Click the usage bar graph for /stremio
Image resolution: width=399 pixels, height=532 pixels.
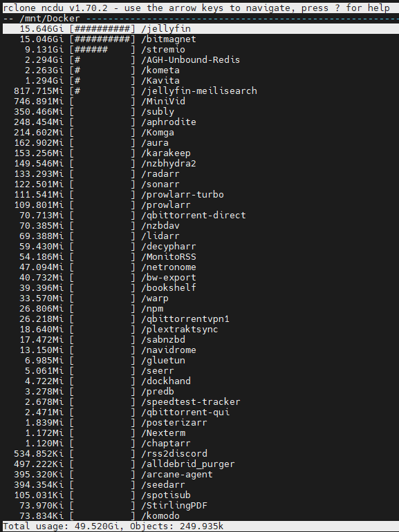click(x=102, y=50)
